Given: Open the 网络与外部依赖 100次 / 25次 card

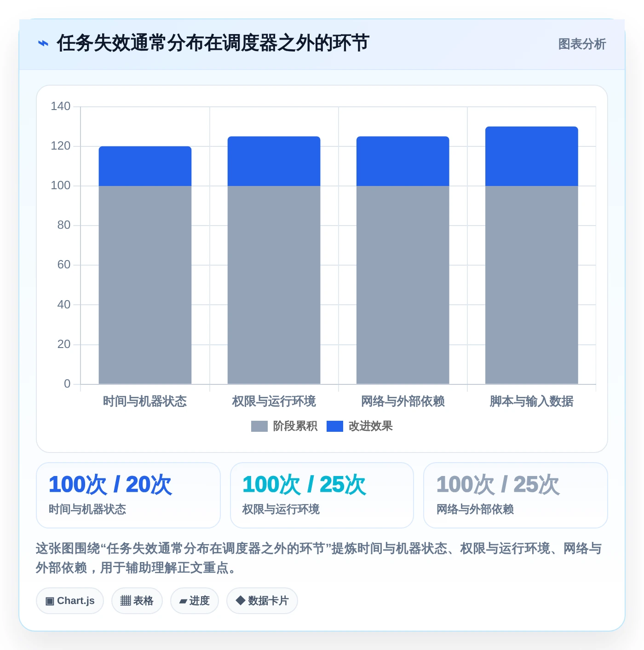Looking at the screenshot, I should pos(516,495).
